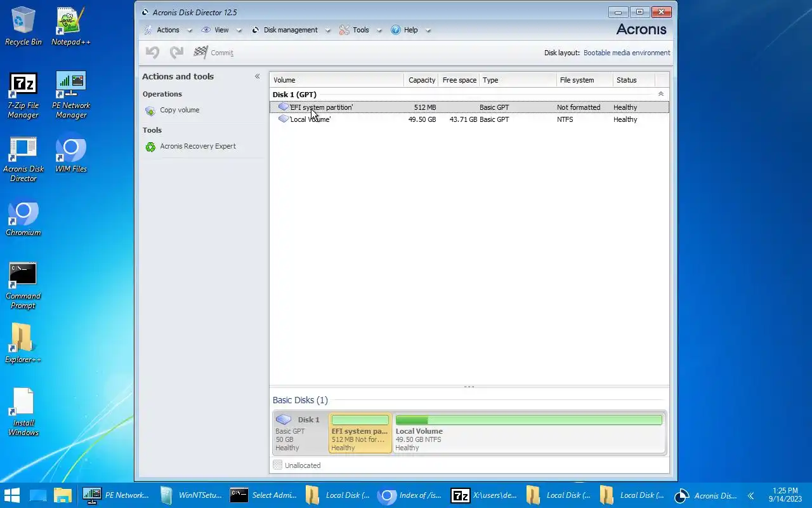Viewport: 812px width, 508px height.
Task: Click the Disk 1 drive icon in Basic Disks
Action: [284, 420]
